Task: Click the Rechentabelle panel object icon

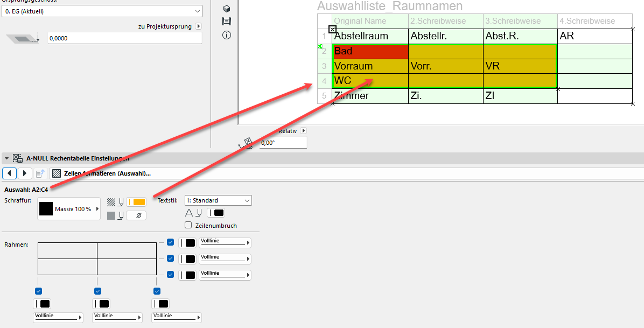Action: (18, 158)
